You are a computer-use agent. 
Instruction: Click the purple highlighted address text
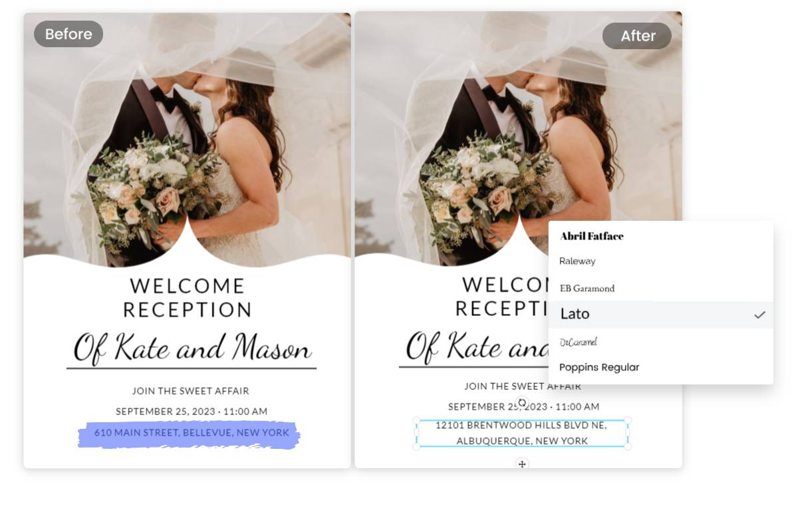coord(189,433)
